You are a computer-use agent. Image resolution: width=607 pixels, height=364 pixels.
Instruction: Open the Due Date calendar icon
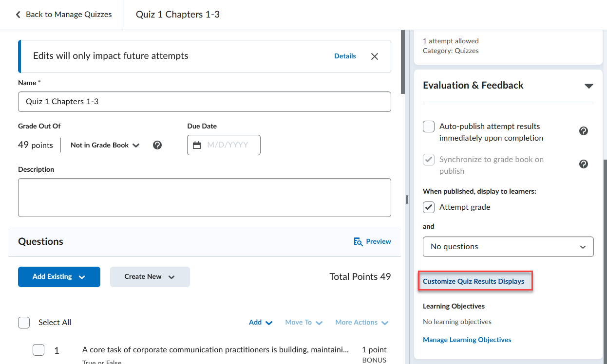pos(197,145)
